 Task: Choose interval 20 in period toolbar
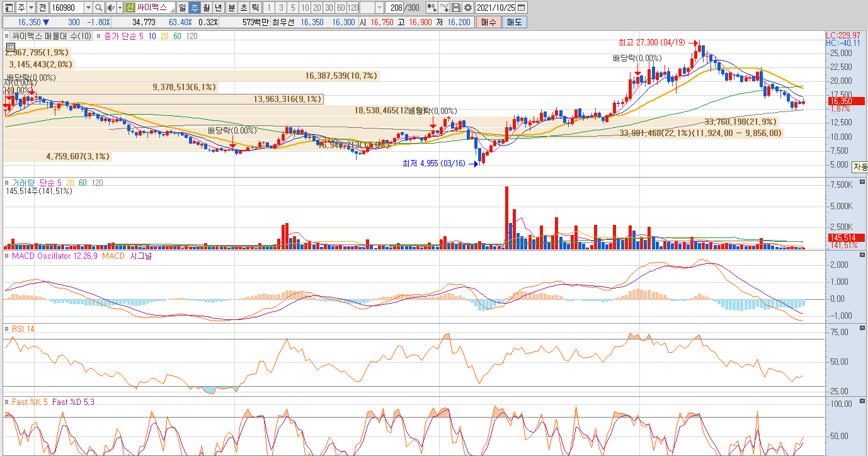316,8
